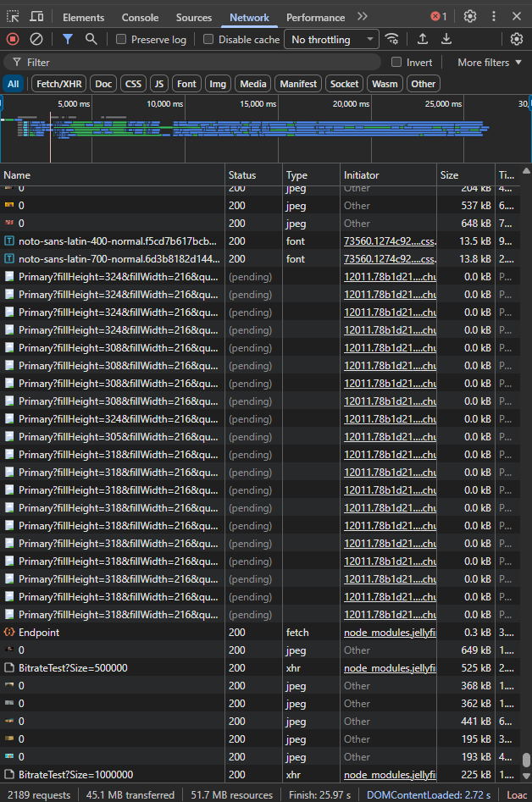Image resolution: width=532 pixels, height=802 pixels.
Task: Click the import HAR upload icon
Action: point(423,39)
